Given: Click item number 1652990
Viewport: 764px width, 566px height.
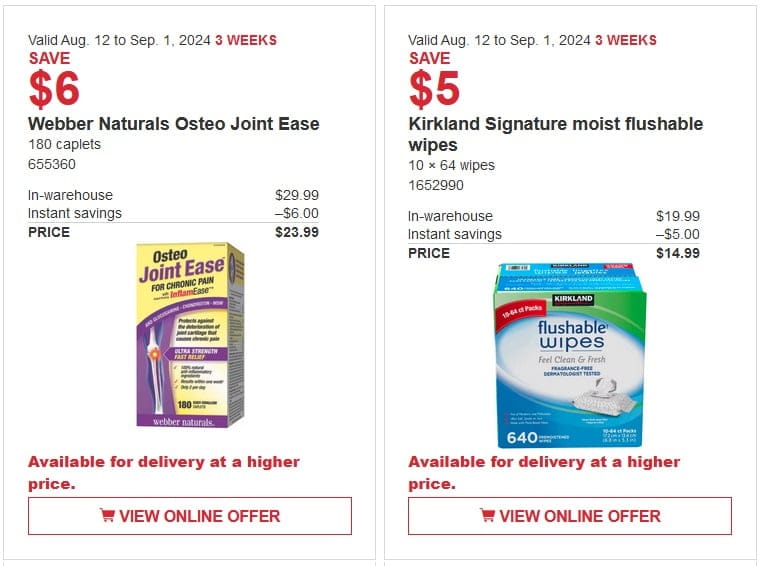Looking at the screenshot, I should [436, 185].
